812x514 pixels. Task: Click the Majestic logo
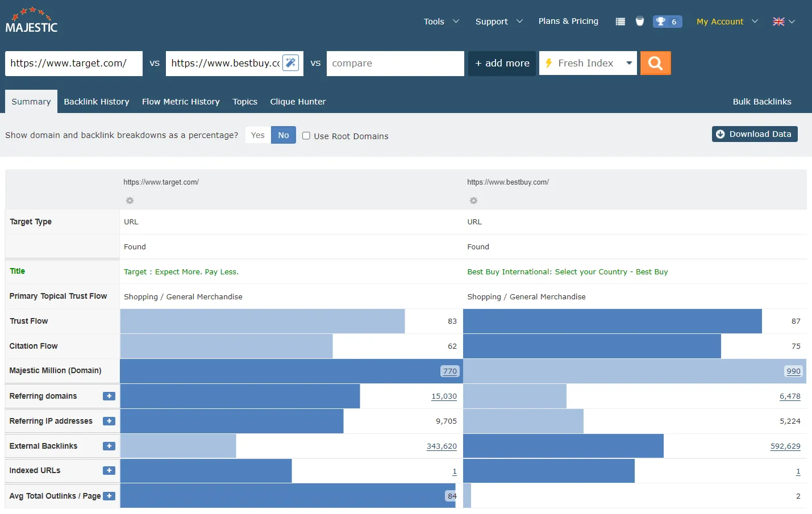click(x=32, y=21)
